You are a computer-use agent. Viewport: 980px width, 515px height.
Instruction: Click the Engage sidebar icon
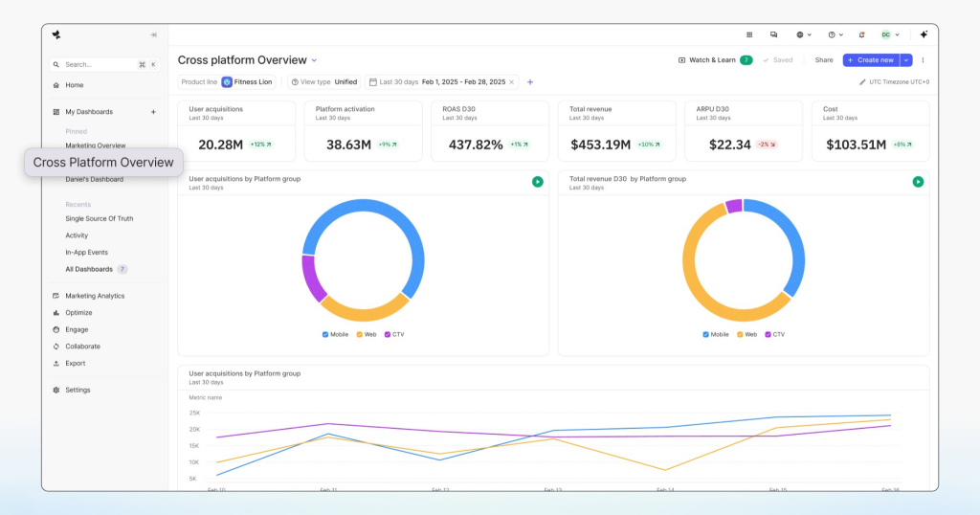pyautogui.click(x=56, y=329)
